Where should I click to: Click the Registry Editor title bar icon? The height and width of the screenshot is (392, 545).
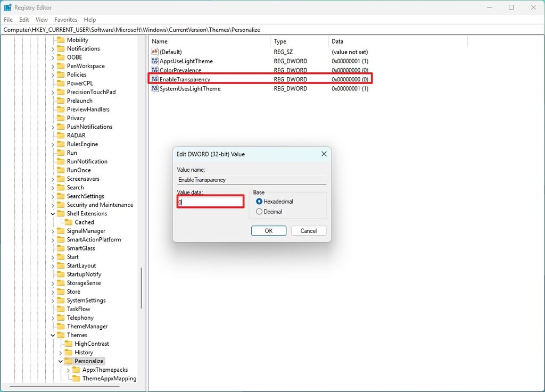pyautogui.click(x=7, y=7)
